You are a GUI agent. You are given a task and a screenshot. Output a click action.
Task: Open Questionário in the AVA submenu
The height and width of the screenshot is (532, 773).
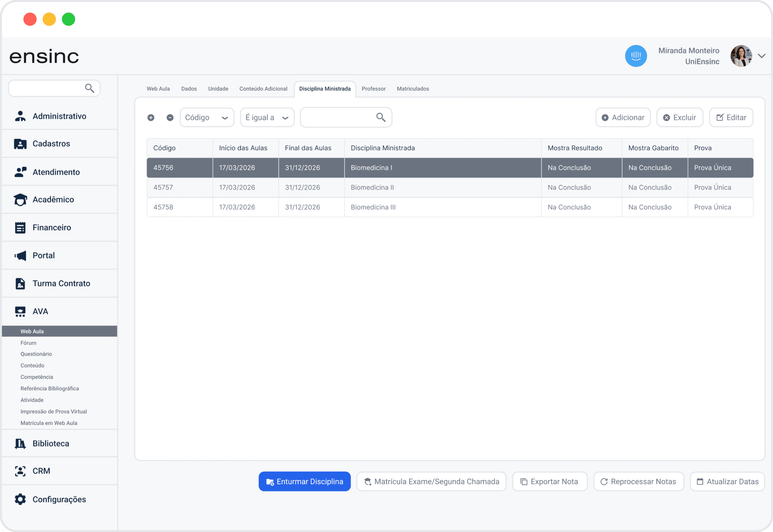36,354
